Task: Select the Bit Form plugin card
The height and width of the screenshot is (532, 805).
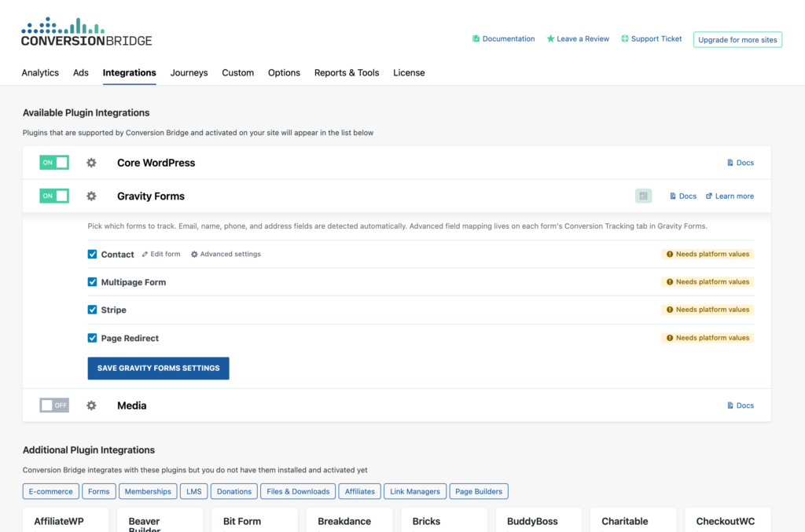Action: point(255,520)
